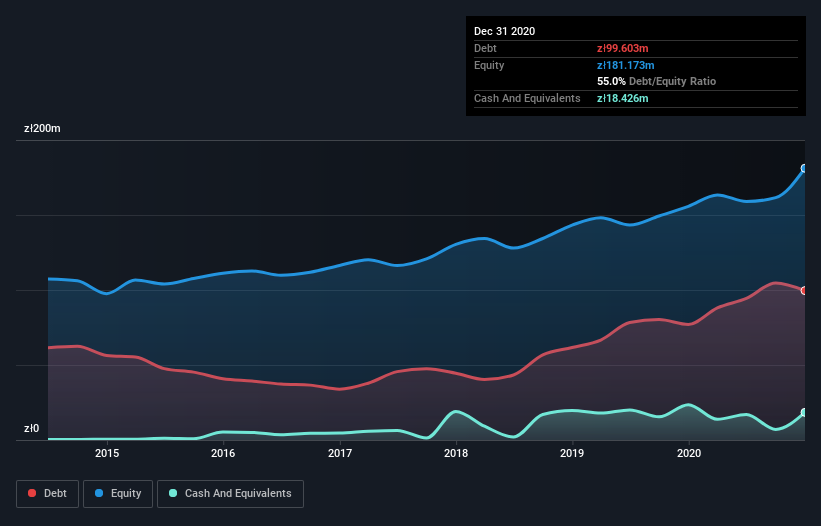The image size is (821, 526).
Task: Click the Debt label in tooltip
Action: [485, 48]
